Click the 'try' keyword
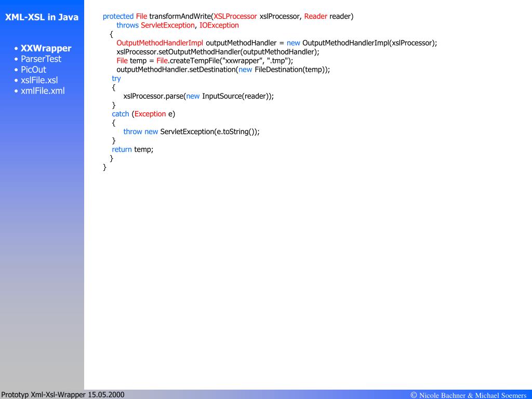This screenshot has height=399, width=532. pos(116,79)
